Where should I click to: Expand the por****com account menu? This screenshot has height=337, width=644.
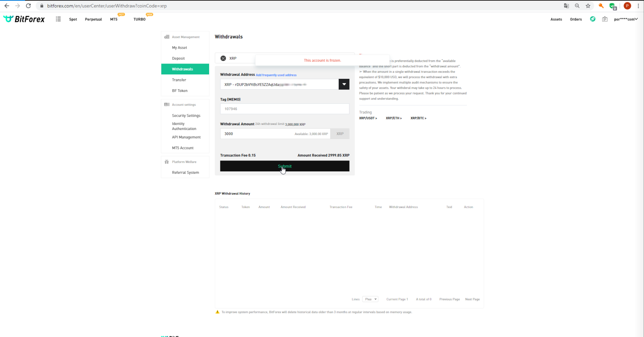click(625, 19)
